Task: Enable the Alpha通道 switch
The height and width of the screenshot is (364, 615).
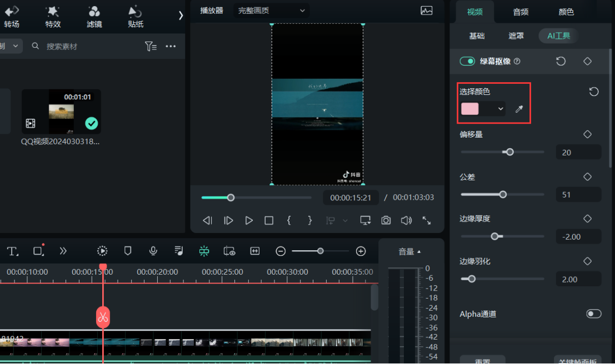Action: pos(593,314)
